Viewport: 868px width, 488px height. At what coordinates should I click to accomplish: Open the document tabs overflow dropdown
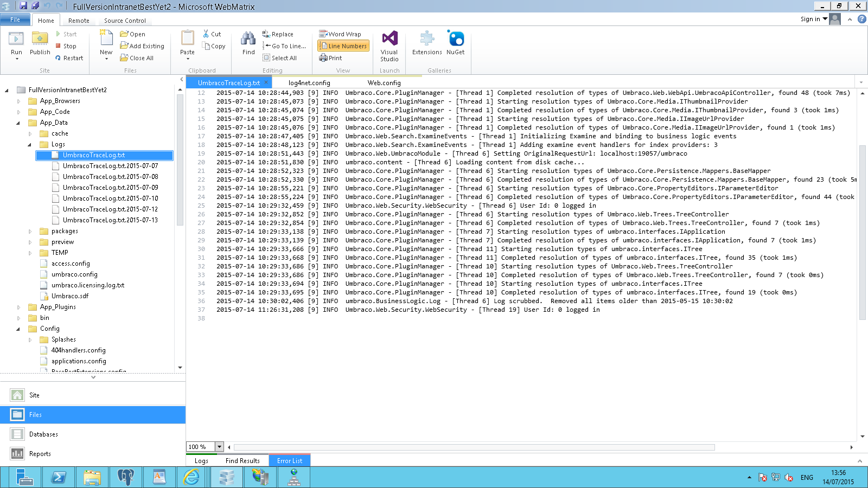861,82
